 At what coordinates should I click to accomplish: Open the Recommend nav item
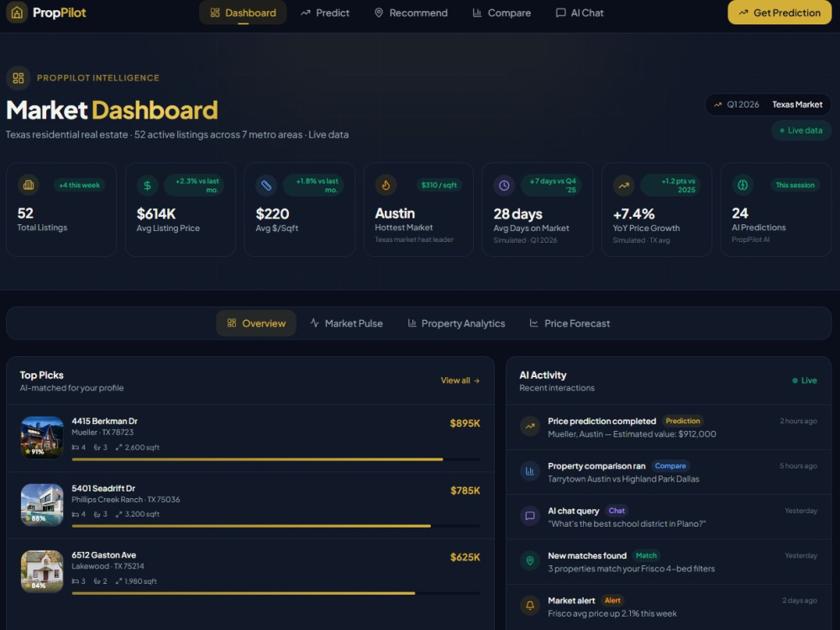pos(411,13)
